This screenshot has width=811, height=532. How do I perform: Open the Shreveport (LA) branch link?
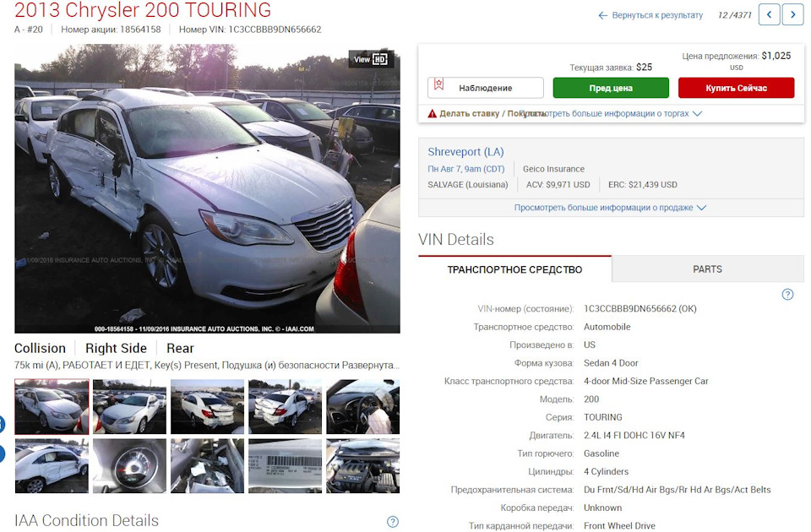(465, 152)
